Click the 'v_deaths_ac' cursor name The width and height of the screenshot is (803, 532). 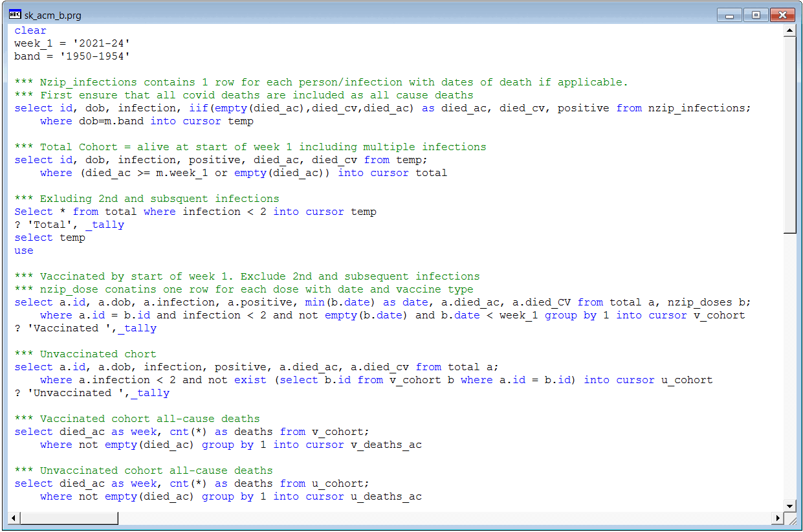386,445
